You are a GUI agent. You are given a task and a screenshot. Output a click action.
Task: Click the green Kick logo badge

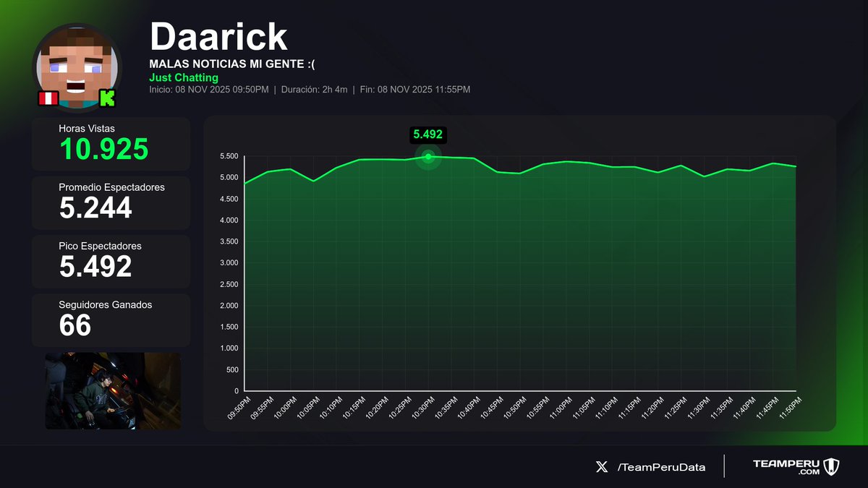click(x=107, y=98)
